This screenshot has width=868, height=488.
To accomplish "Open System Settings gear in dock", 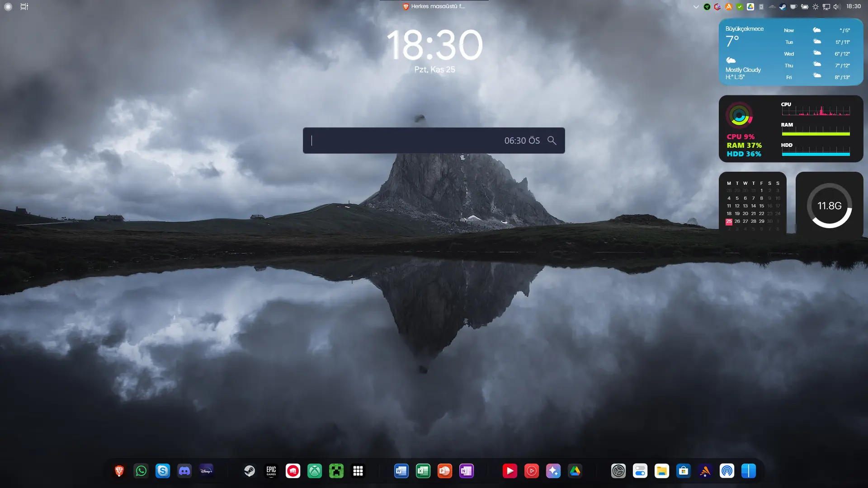I will pyautogui.click(x=618, y=471).
